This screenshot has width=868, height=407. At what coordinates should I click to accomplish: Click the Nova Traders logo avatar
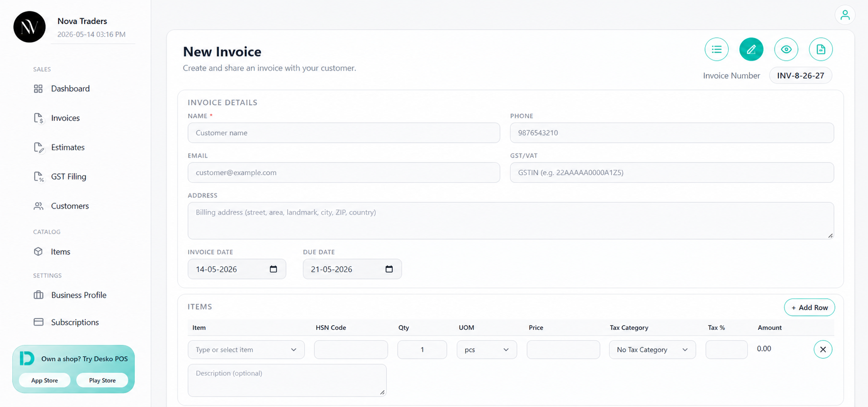(x=29, y=27)
